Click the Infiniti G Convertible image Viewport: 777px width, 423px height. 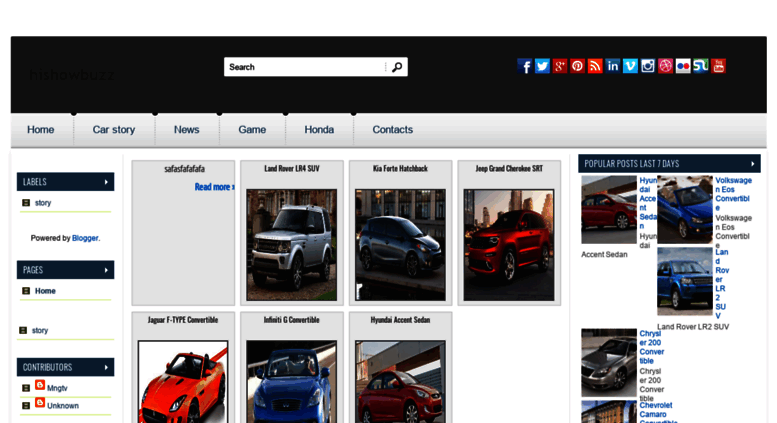[292, 381]
